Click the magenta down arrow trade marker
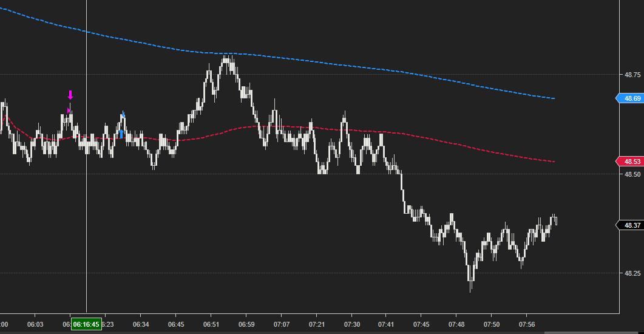This screenshot has height=334, width=644. pyautogui.click(x=70, y=95)
